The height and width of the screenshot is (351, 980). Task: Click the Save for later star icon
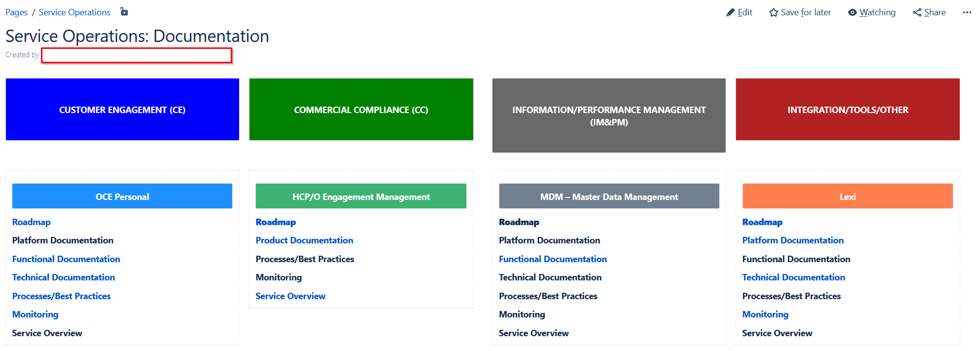tap(774, 12)
